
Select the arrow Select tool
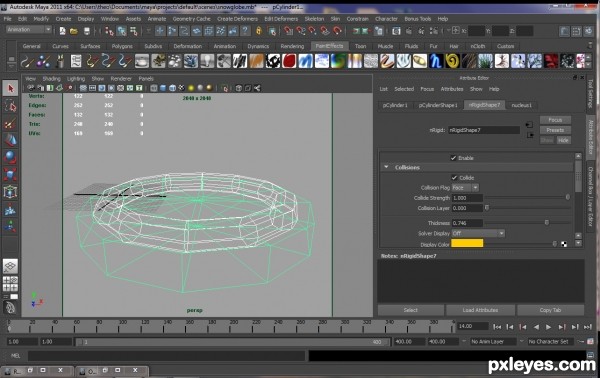[11, 89]
